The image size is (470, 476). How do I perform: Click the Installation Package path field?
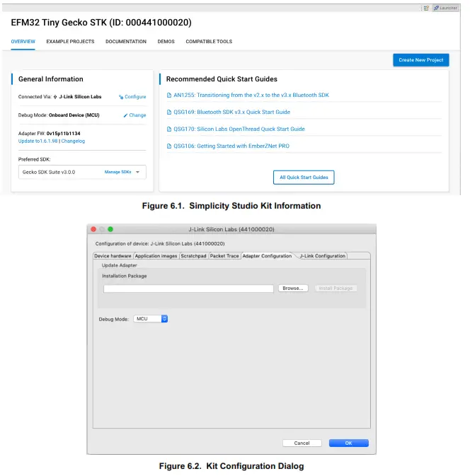pos(188,289)
